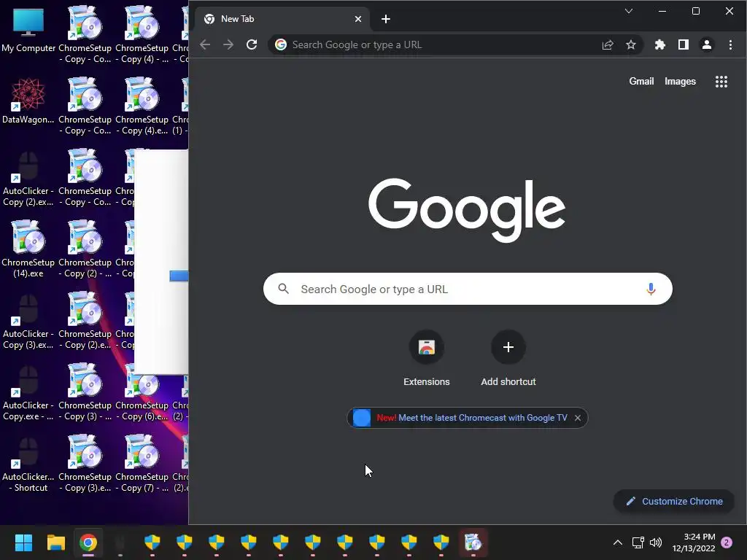Bookmark this tab with the star icon
Screen dimensions: 747x560
[631, 44]
